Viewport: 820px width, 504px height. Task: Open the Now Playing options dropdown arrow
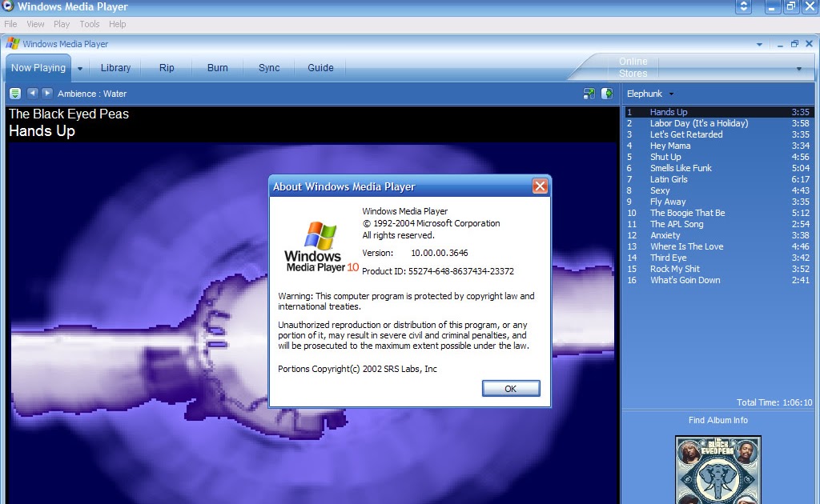[80, 69]
